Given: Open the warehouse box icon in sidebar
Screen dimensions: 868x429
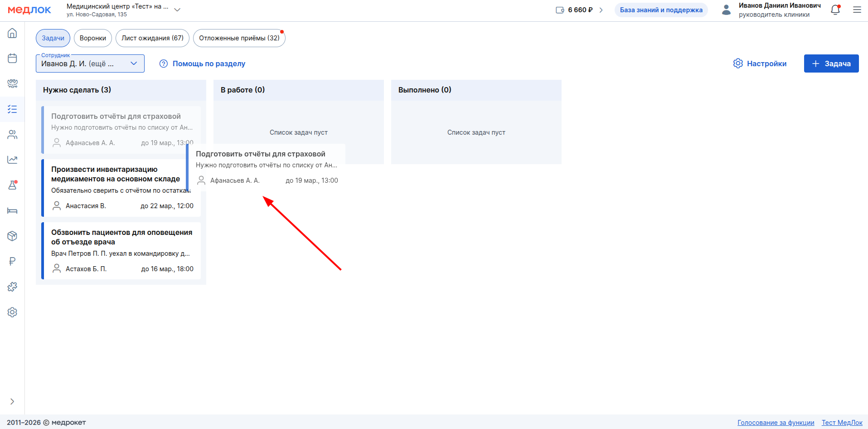Looking at the screenshot, I should pos(12,236).
